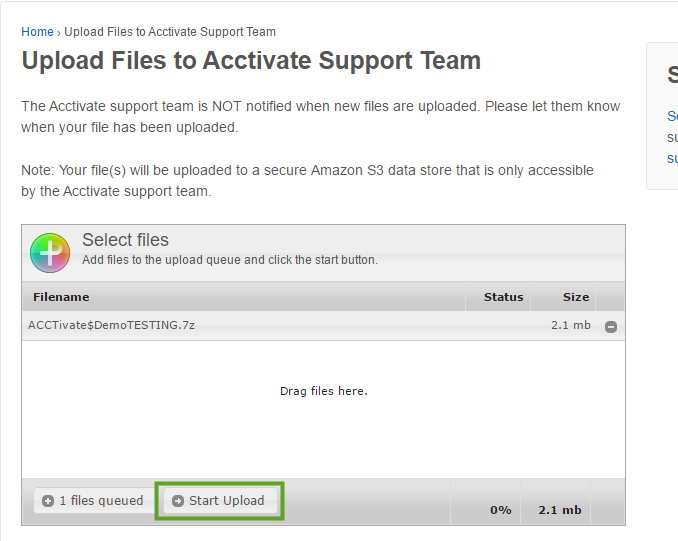Go to the Home breadcrumb link
This screenshot has width=678, height=541.
pos(37,32)
